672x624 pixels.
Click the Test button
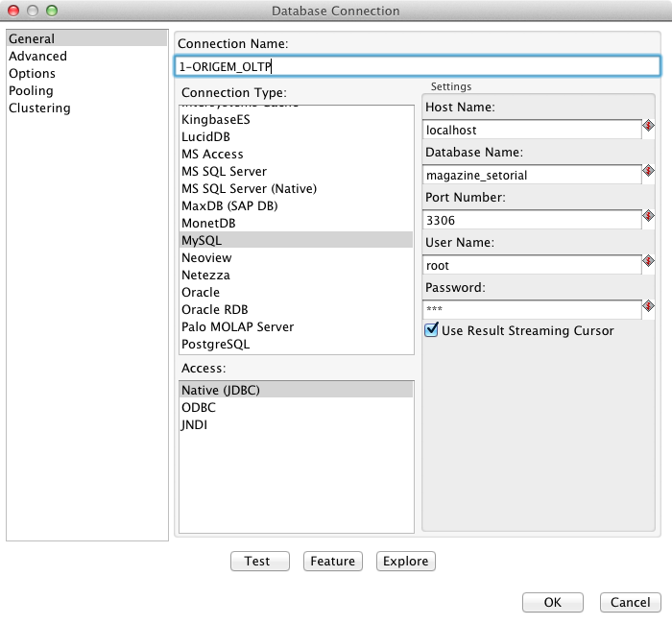point(260,561)
